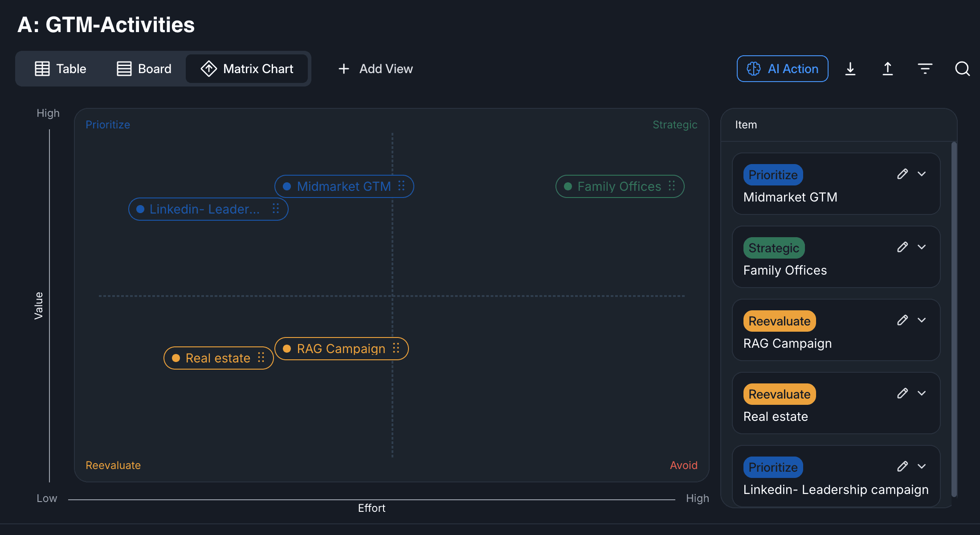Click the upload arrow icon
The height and width of the screenshot is (535, 980).
[x=887, y=69]
